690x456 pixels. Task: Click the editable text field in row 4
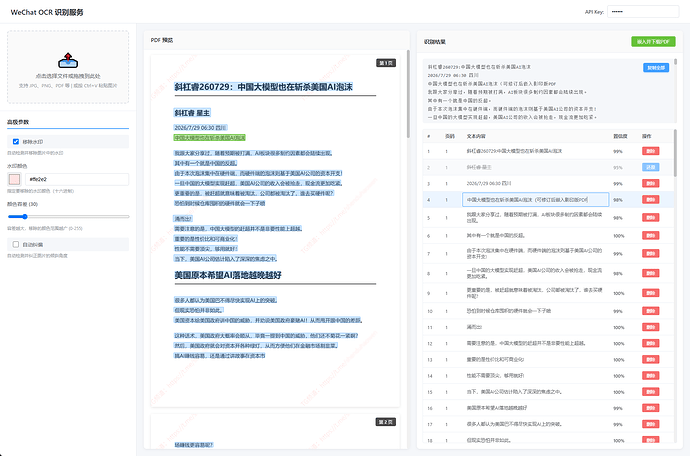[x=536, y=200]
